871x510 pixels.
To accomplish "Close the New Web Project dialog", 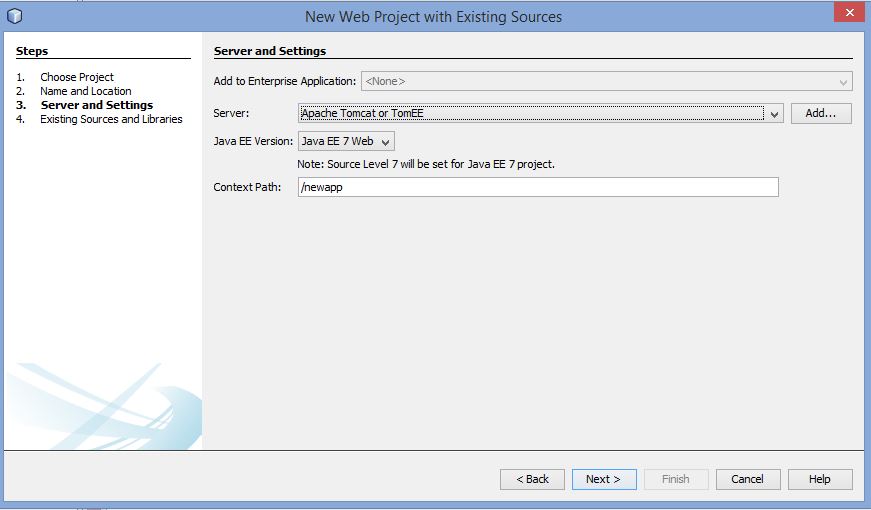I will pos(849,13).
